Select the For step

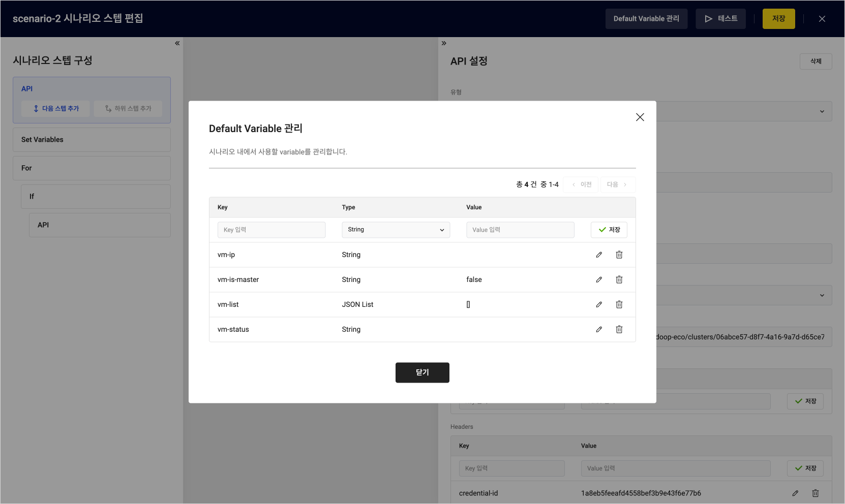pos(92,168)
